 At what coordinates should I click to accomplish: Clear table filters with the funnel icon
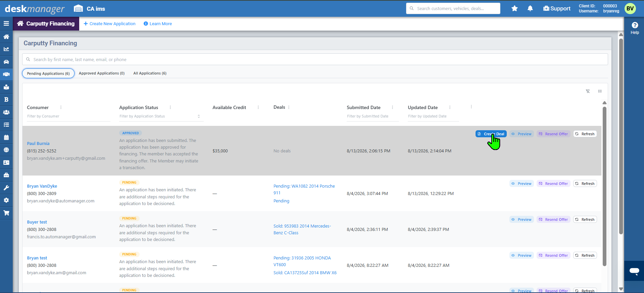point(588,91)
